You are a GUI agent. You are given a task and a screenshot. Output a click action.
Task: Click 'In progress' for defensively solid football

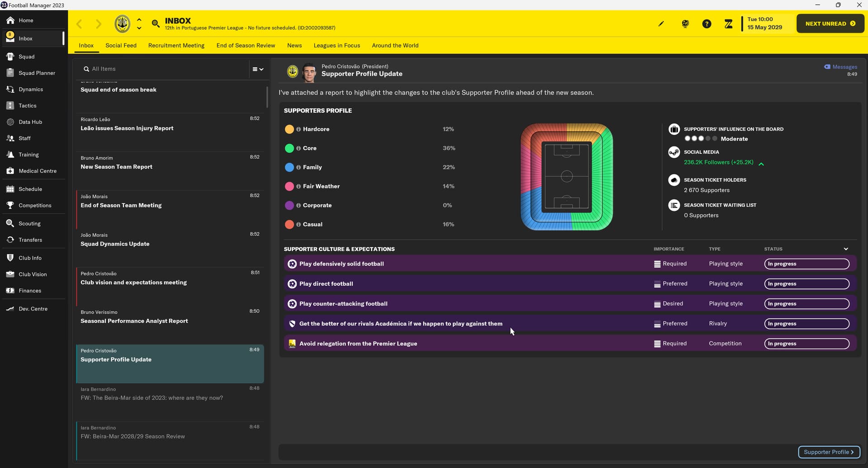(807, 264)
